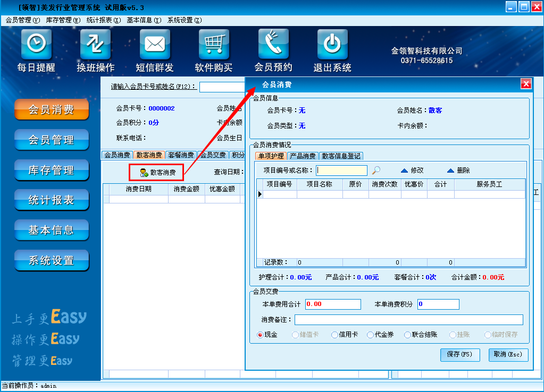Switch to 散客信息登记 tab
Viewport: 544px width, 392px height.
[x=341, y=156]
